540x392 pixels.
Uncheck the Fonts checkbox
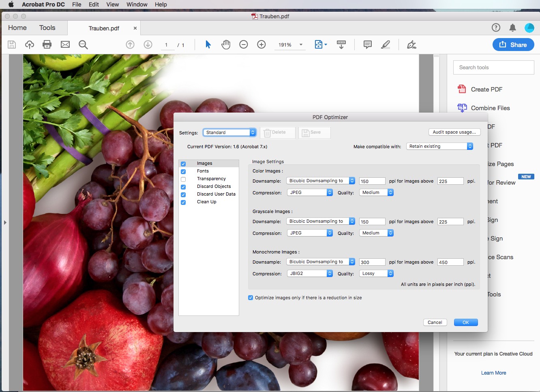[x=183, y=171]
